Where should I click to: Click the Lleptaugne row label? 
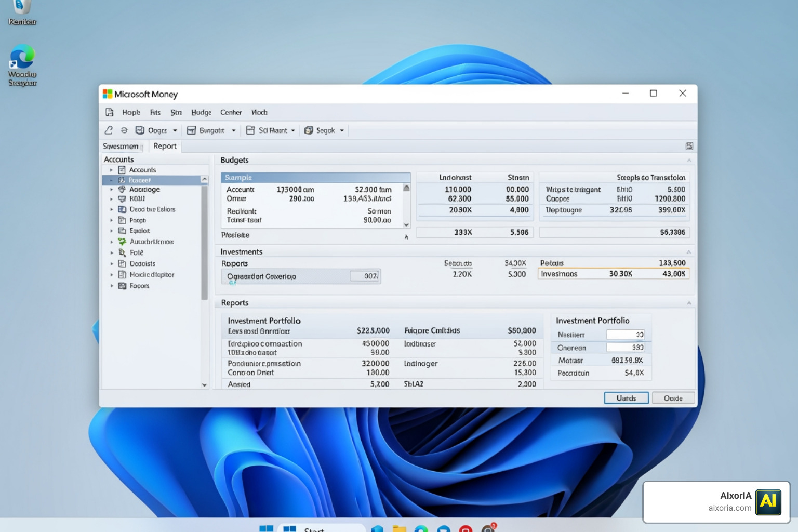(564, 210)
